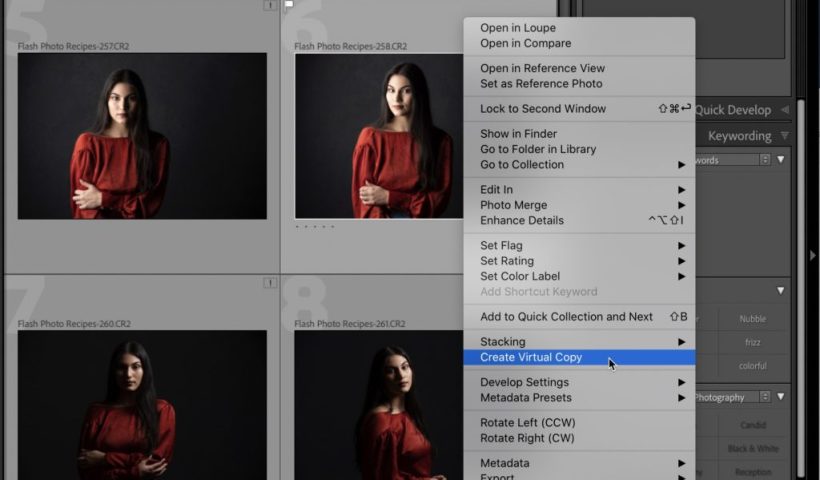
Task: Click the badge icon on photo 260 cell
Action: coord(270,283)
